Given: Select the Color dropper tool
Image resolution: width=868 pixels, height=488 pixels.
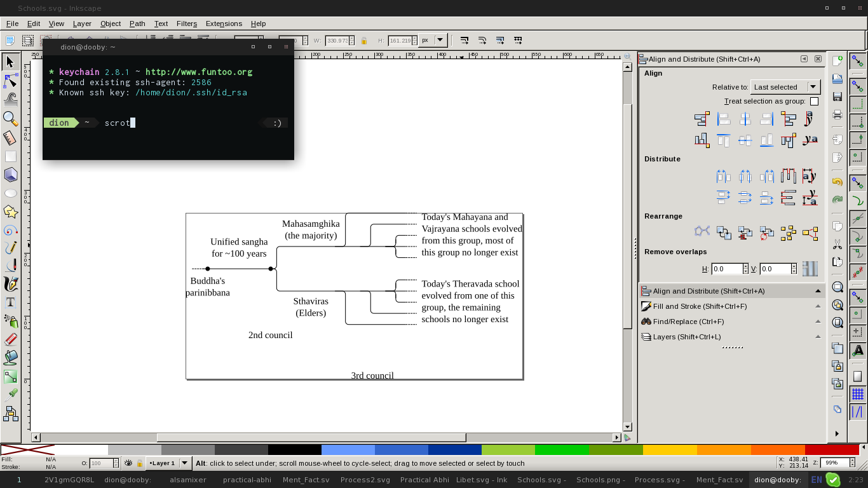Looking at the screenshot, I should click(x=10, y=395).
